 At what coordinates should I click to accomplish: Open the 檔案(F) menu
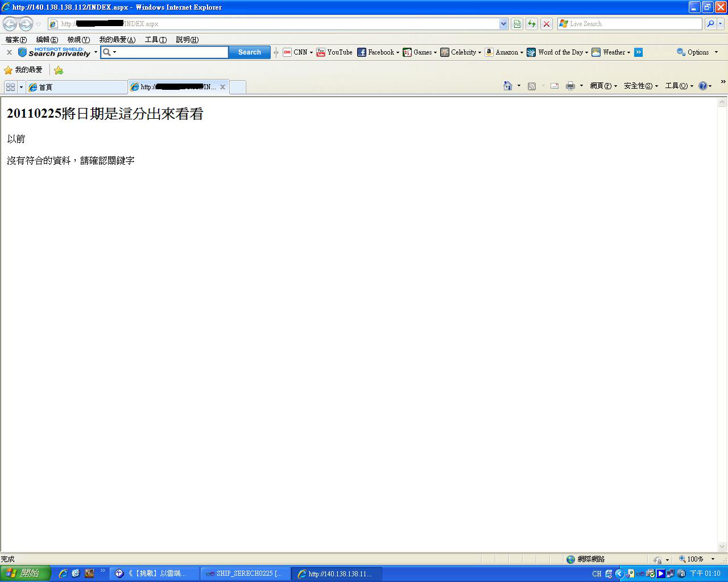click(16, 40)
